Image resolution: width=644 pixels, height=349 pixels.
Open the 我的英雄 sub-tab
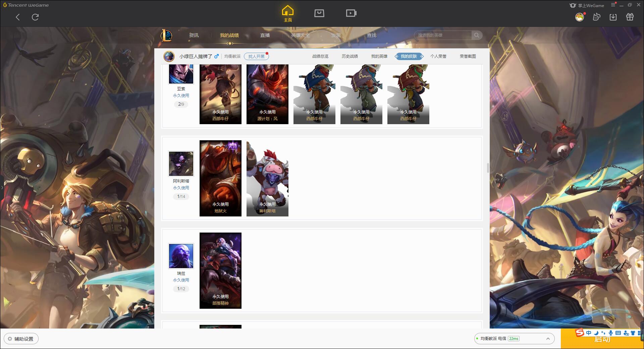point(379,56)
